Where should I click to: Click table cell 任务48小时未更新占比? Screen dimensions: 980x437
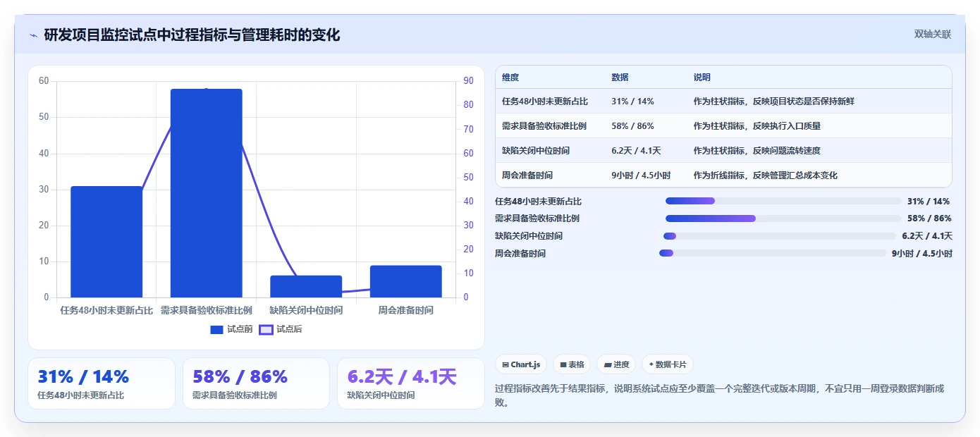click(545, 101)
